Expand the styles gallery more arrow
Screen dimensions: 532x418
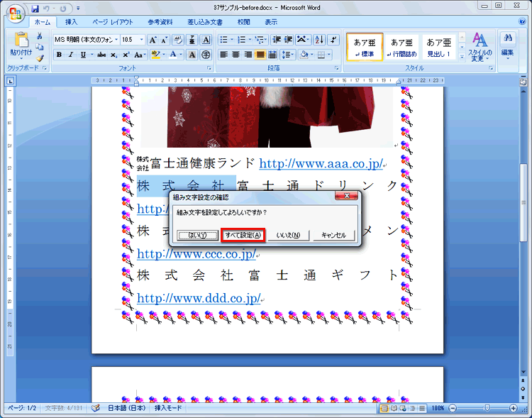click(x=462, y=57)
